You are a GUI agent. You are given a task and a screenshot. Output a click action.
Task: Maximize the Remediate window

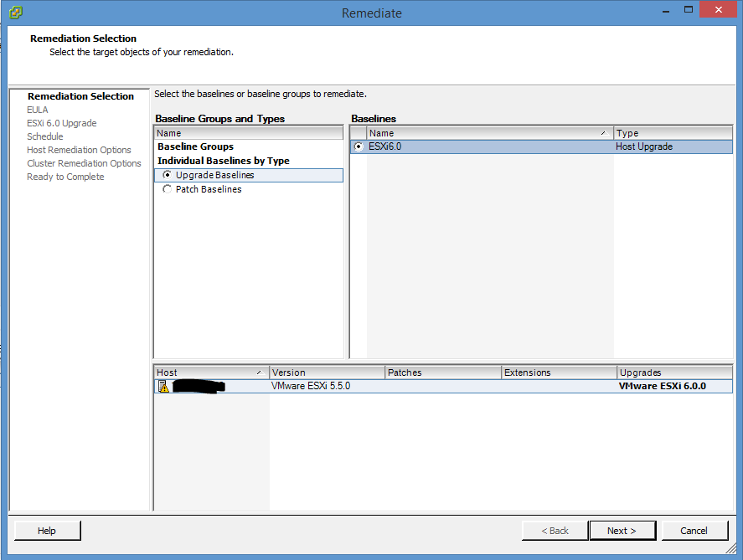[689, 10]
